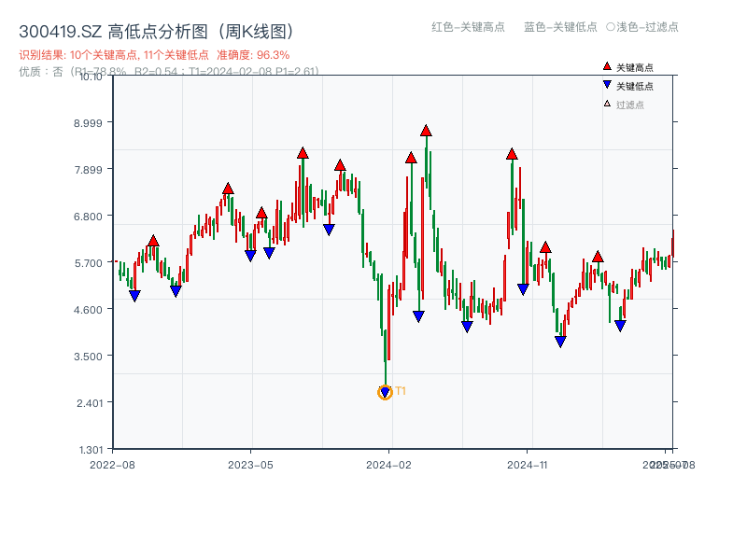Image resolution: width=747 pixels, height=560 pixels.
Task: Click the 关键低点 legend label
Action: pyautogui.click(x=635, y=86)
